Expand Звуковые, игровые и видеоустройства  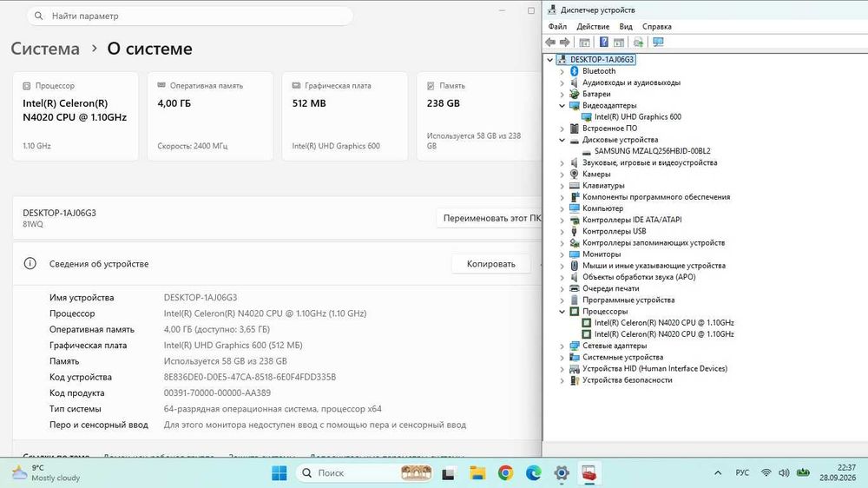pyautogui.click(x=562, y=163)
